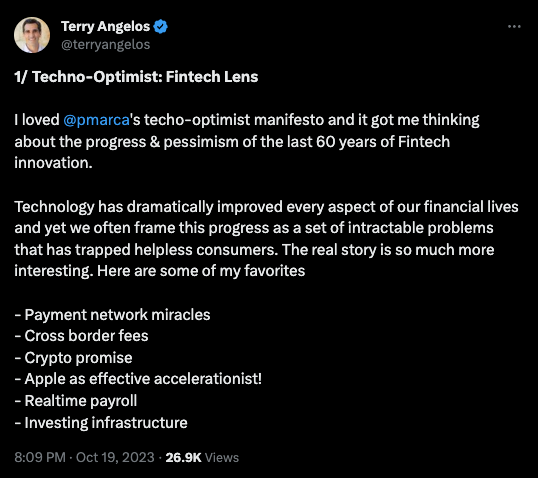Open the @terryangelos handle link
Viewport: 538px width, 478px height.
[x=105, y=45]
